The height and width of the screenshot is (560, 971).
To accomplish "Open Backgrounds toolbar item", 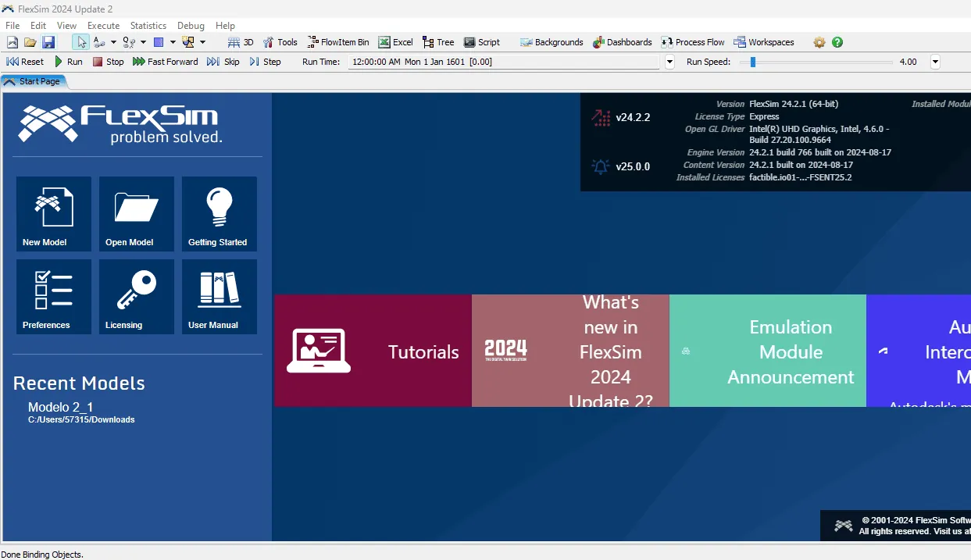I will [552, 42].
